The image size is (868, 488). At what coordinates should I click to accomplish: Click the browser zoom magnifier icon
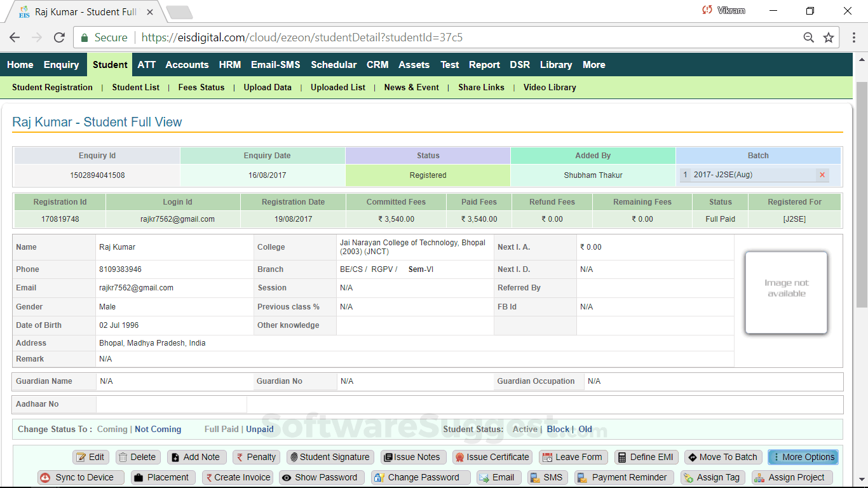(809, 37)
